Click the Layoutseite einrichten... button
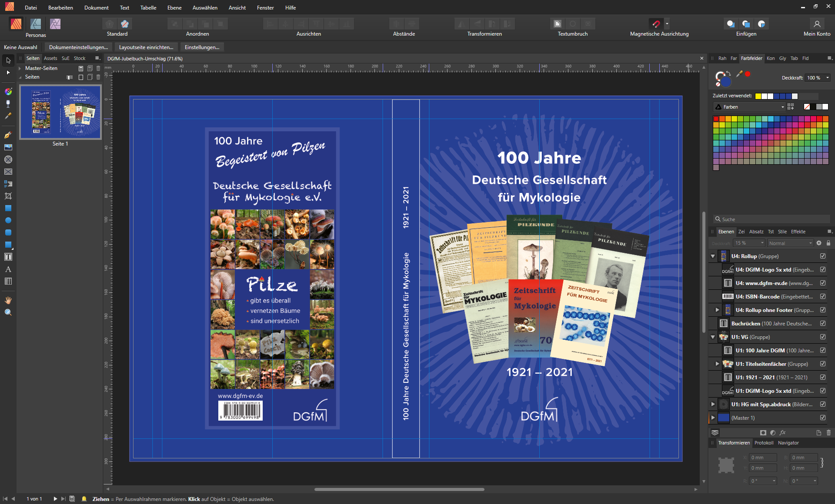835x504 pixels. 146,47
